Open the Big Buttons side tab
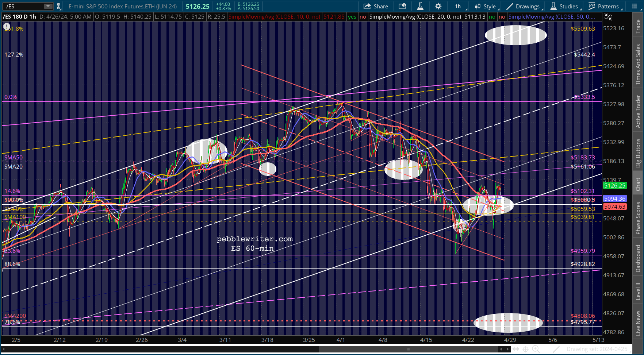 pyautogui.click(x=638, y=153)
